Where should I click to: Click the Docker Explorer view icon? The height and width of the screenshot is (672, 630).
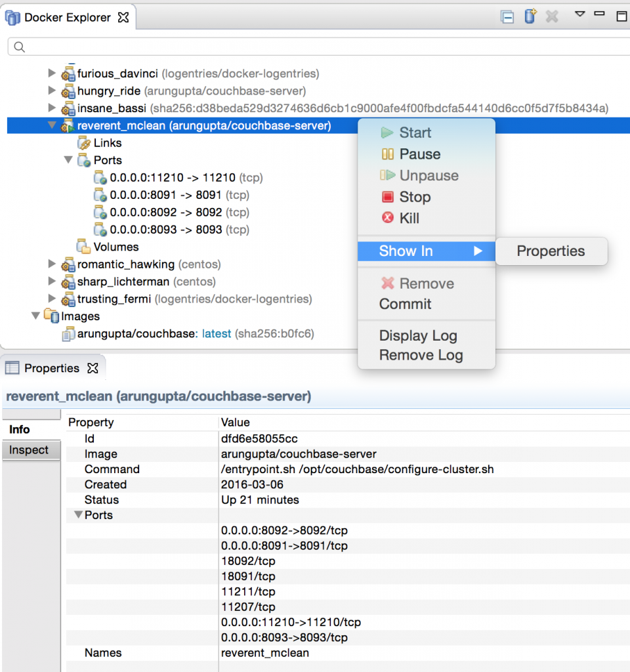coord(12,18)
